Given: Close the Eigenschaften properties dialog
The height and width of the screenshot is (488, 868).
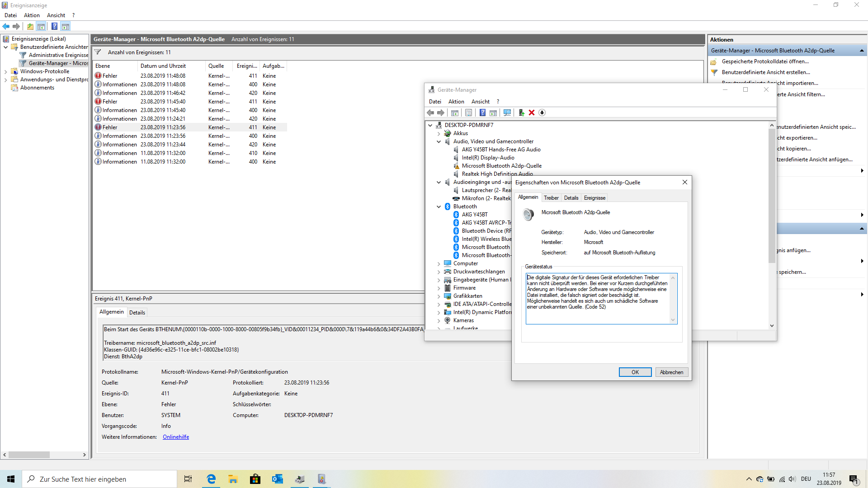Looking at the screenshot, I should point(684,182).
